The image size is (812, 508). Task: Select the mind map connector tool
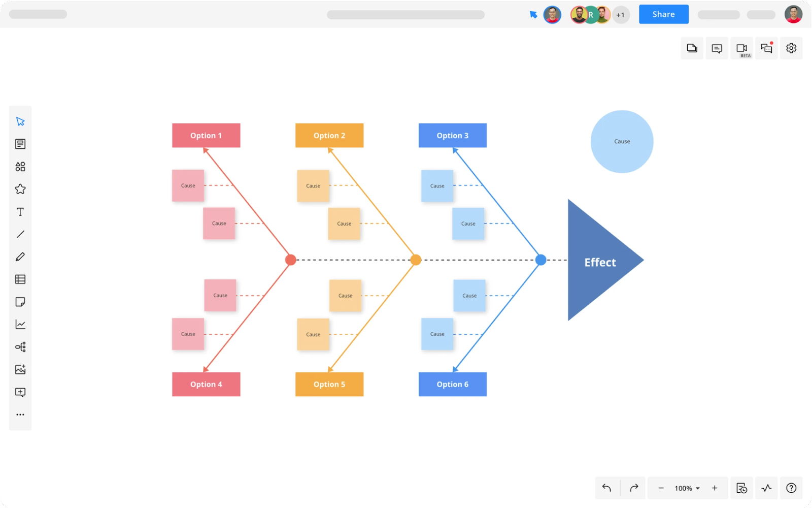point(20,347)
